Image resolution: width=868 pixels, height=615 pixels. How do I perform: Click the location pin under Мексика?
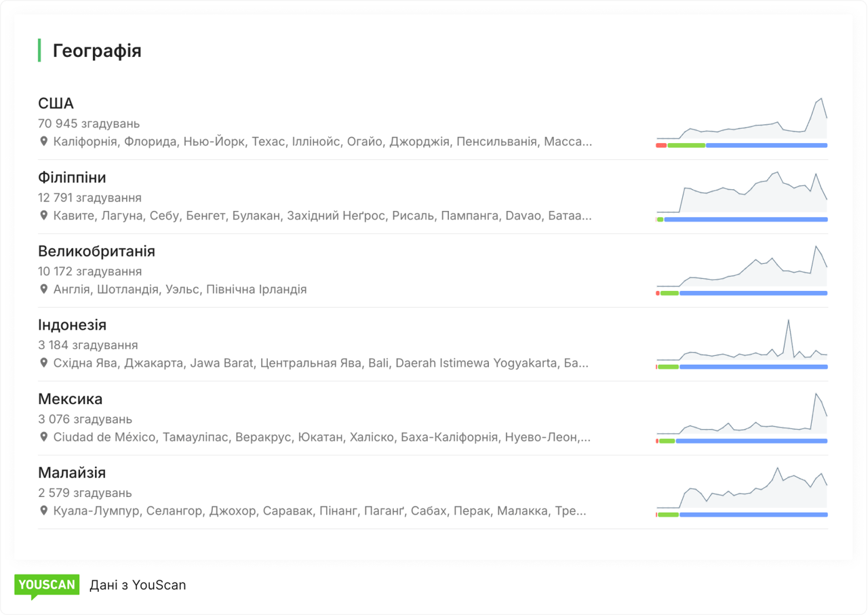coord(44,437)
